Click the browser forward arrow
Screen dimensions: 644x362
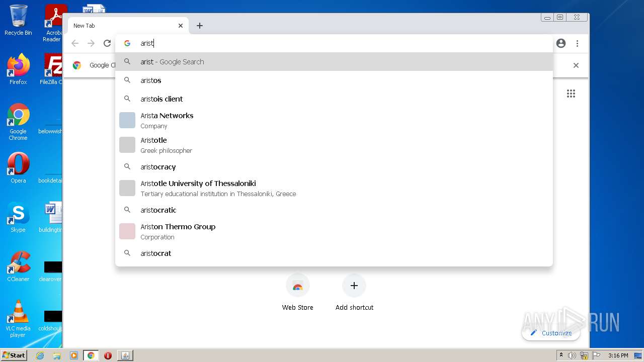tap(91, 43)
